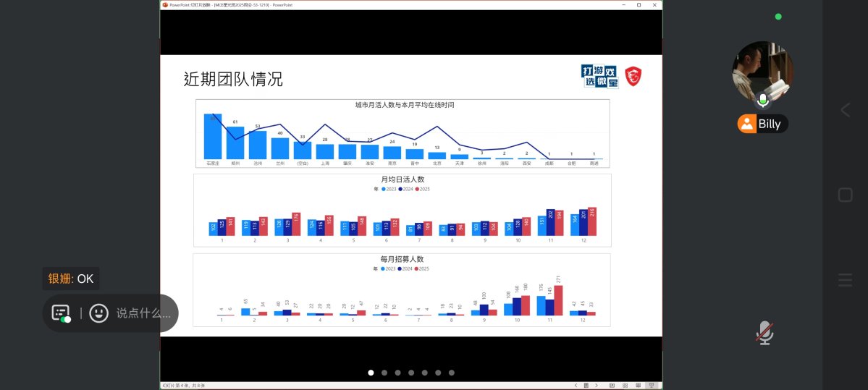Select the Slide Show view icon
The width and height of the screenshot is (868, 390).
coord(652,386)
